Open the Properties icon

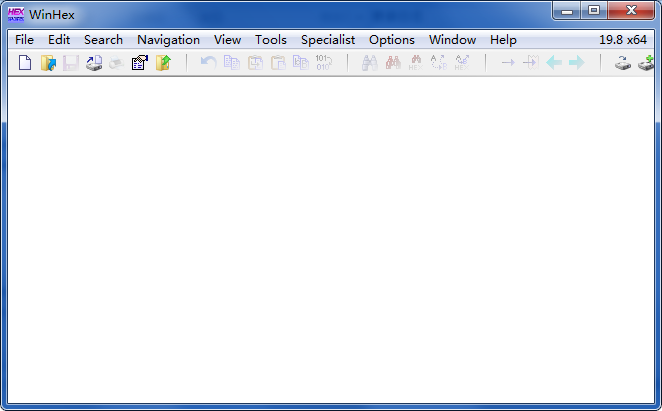click(x=140, y=63)
